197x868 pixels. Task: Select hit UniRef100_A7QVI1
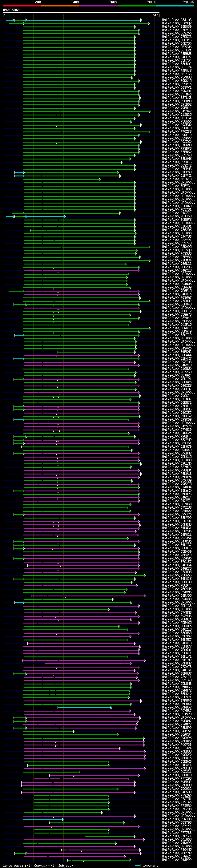[177, 30]
